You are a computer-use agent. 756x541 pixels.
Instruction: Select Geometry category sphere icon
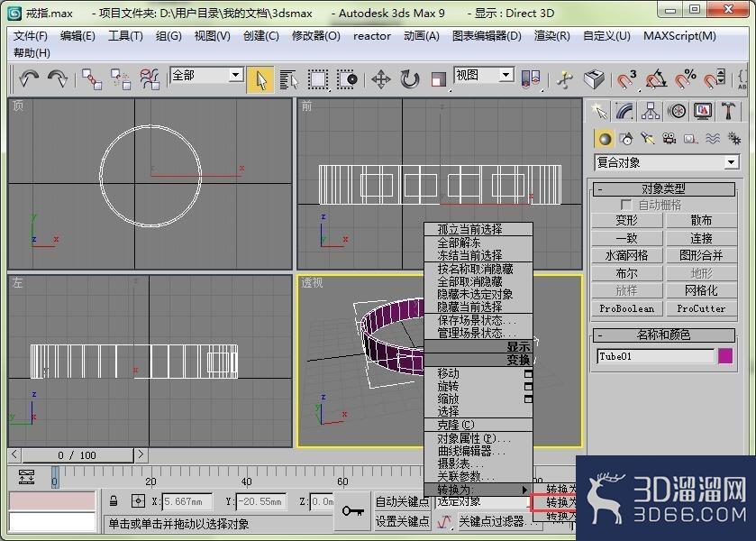point(604,139)
